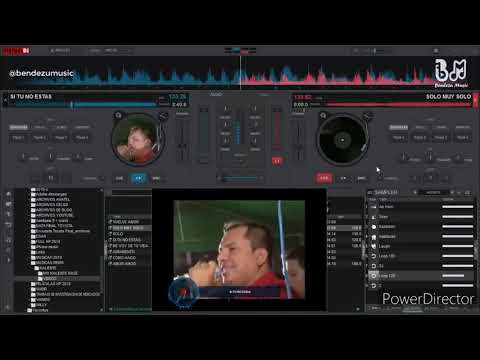Click SYNC on the left deck
The image size is (480, 360).
(156, 178)
